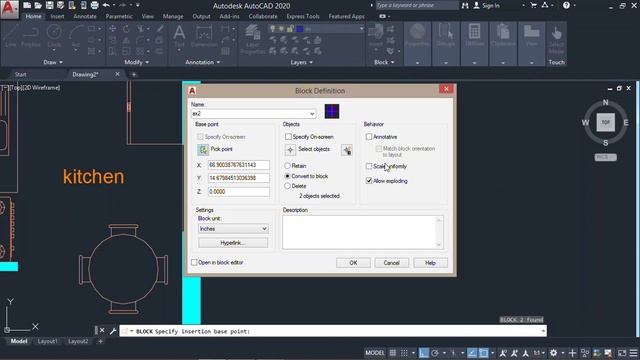Select the Retain radio button
This screenshot has width=640, height=360.
click(x=287, y=166)
